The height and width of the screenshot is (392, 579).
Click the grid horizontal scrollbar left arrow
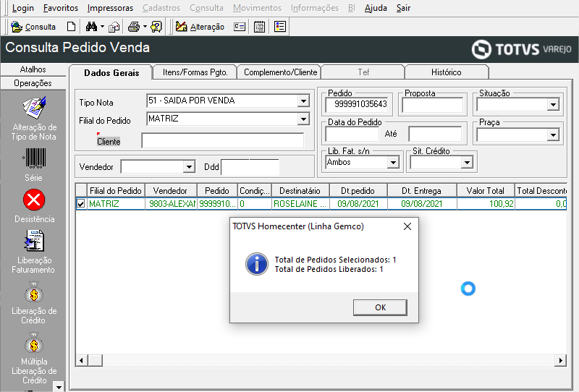coord(82,360)
